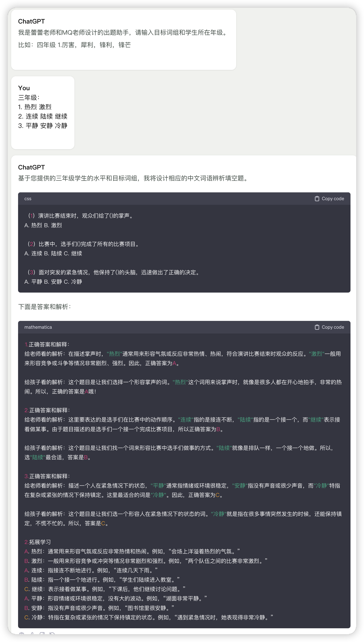Click the line 'A. 平静：形容情绪或环境很稳定'

(116, 598)
